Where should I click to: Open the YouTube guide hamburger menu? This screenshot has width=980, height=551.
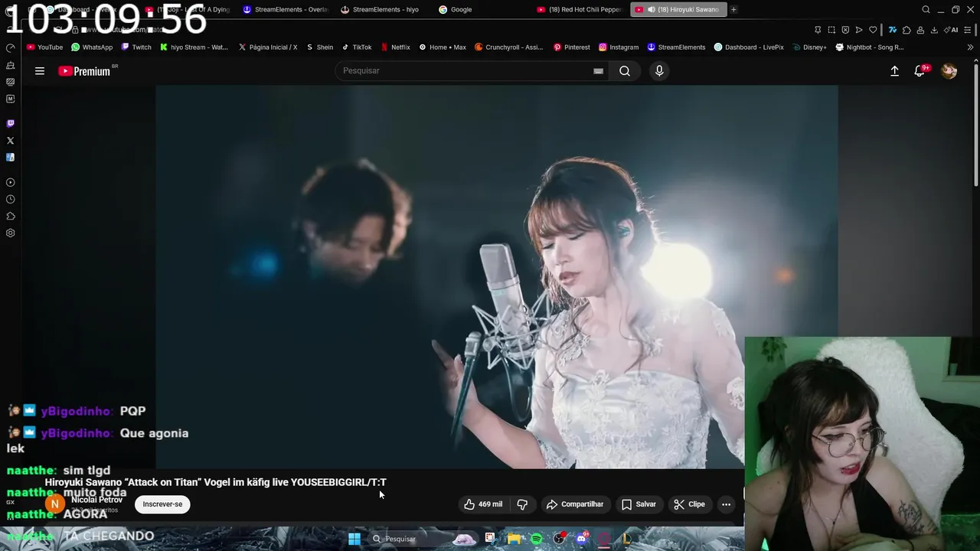[40, 71]
